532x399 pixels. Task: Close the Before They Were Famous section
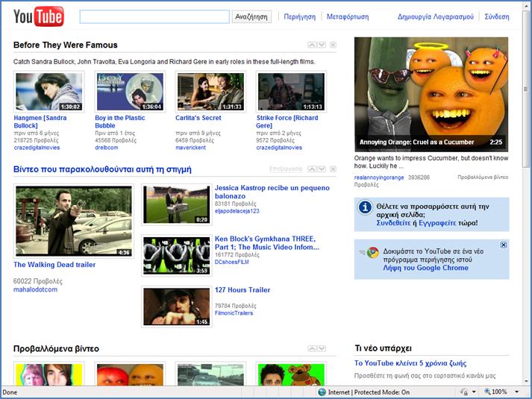(334, 45)
